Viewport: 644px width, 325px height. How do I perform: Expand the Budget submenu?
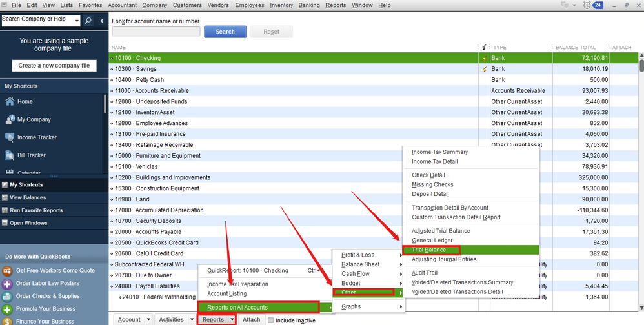tap(369, 283)
